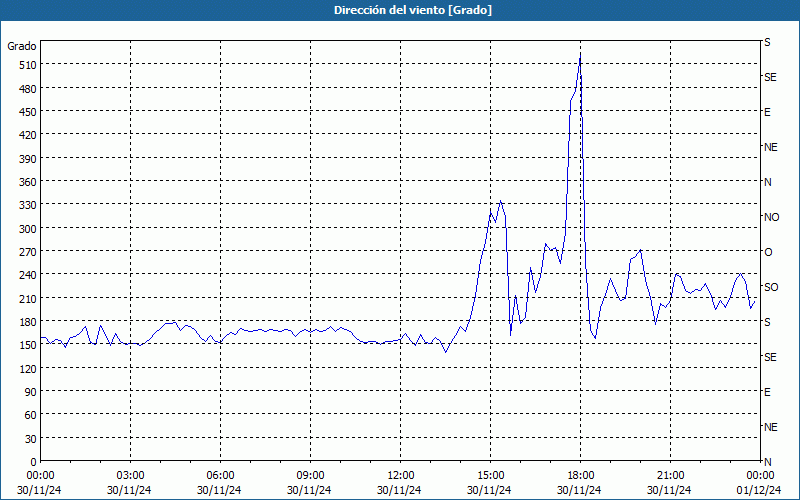Click the 'SE' compass label just below the 150 gridline
The image size is (800, 500).
770,357
